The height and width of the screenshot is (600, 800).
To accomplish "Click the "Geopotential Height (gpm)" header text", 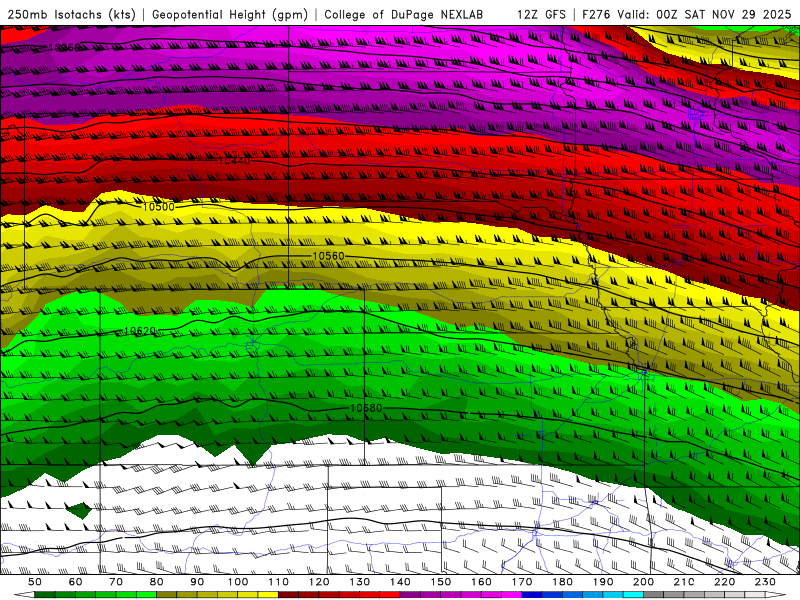I will coord(230,14).
